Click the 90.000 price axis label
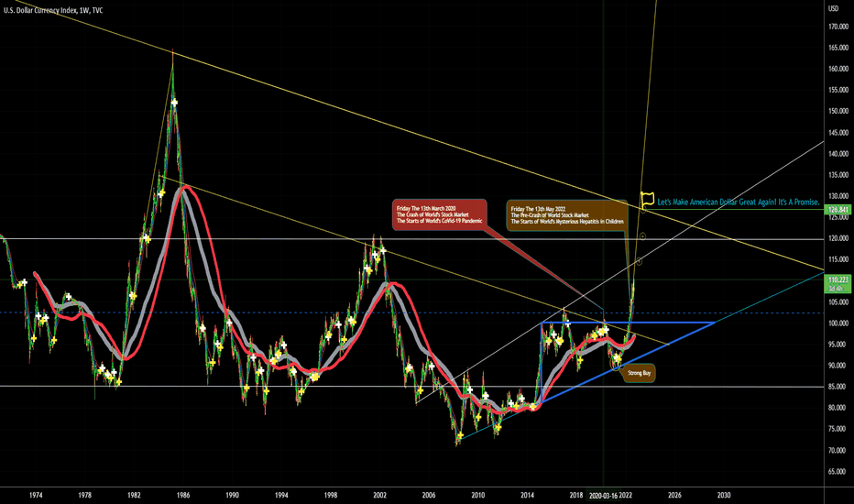Screen dimensions: 854x504 tap(838, 366)
